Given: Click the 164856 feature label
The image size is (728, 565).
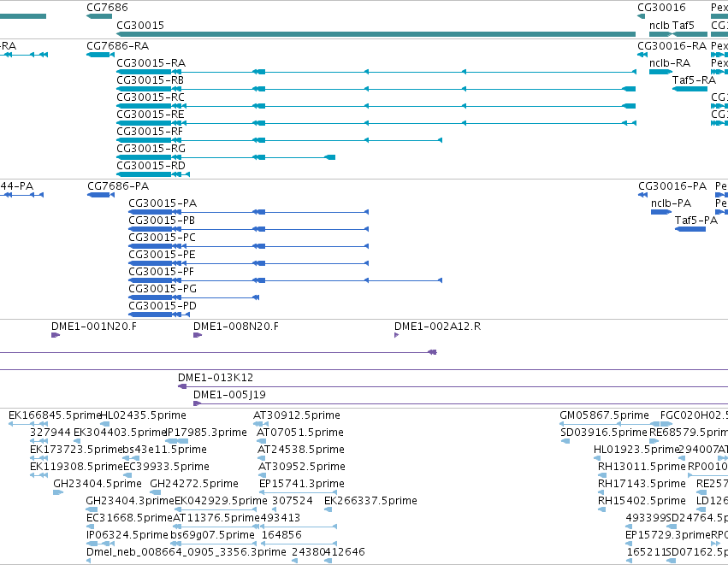Looking at the screenshot, I should click(x=281, y=535).
